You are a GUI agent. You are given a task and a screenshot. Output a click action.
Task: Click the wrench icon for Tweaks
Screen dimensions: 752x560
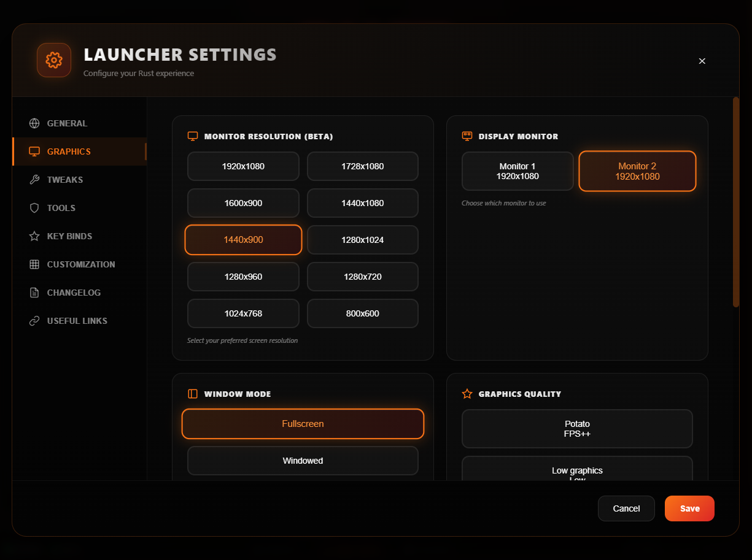tap(34, 180)
